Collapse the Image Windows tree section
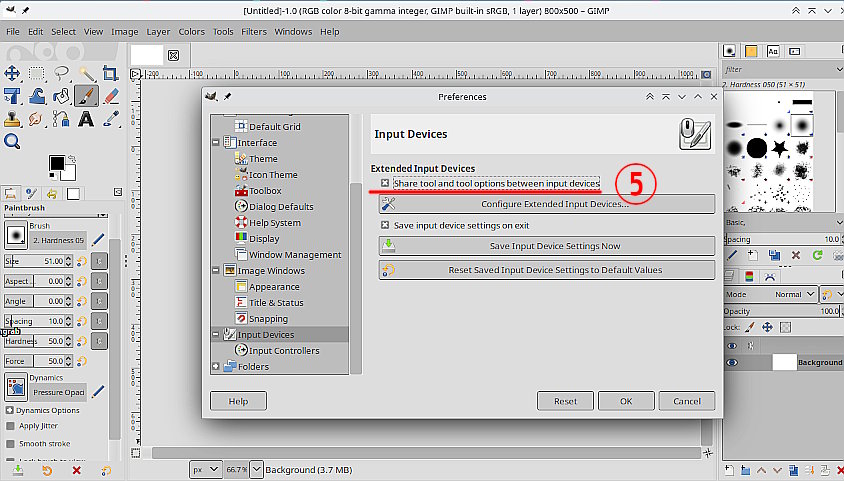The height and width of the screenshot is (481, 844). pyautogui.click(x=216, y=271)
